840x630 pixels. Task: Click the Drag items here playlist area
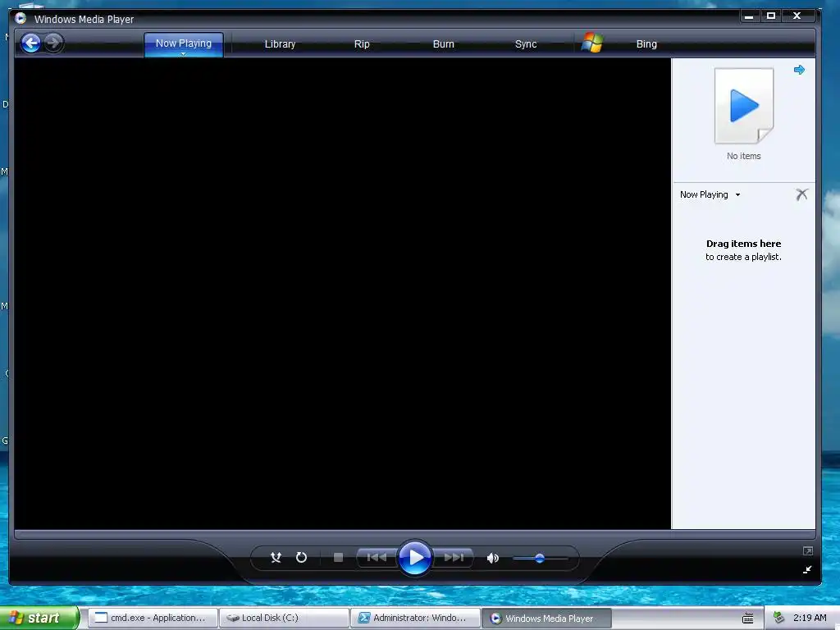tap(743, 250)
